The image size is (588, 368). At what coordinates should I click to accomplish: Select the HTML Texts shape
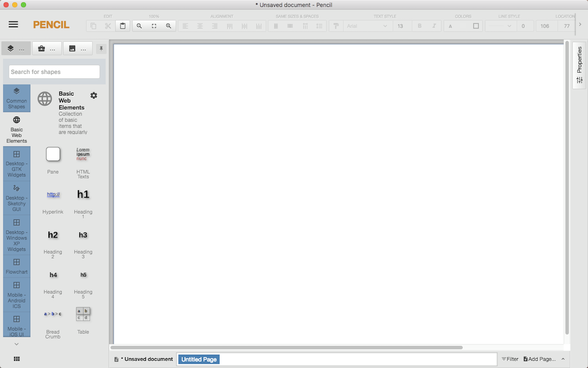83,162
